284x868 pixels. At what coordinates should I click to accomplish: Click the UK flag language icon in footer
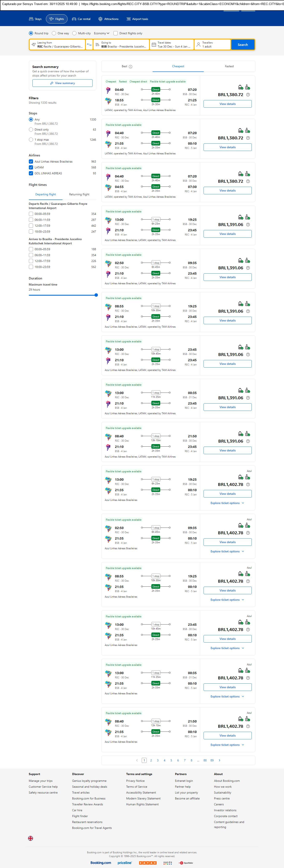[x=30, y=838]
